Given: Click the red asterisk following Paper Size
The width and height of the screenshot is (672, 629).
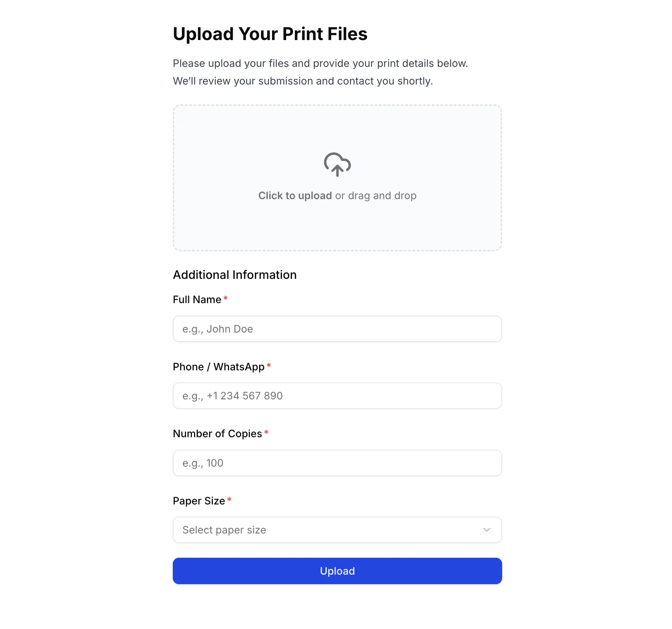Looking at the screenshot, I should 229,499.
